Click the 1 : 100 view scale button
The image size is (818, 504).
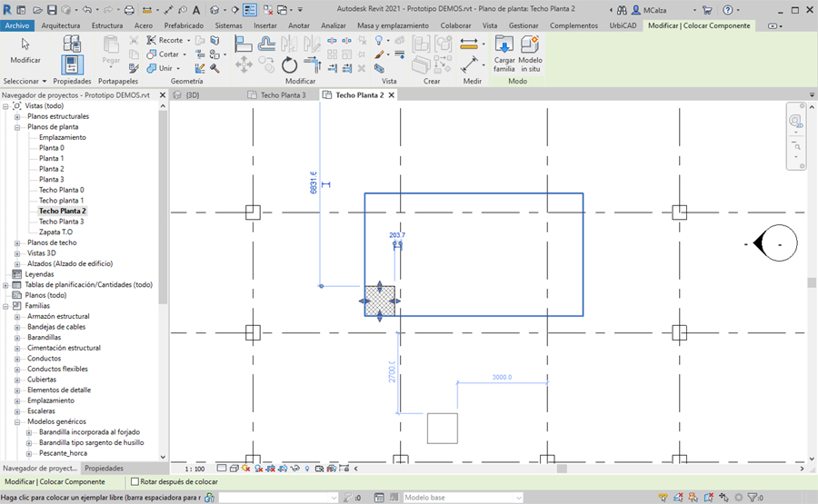195,469
